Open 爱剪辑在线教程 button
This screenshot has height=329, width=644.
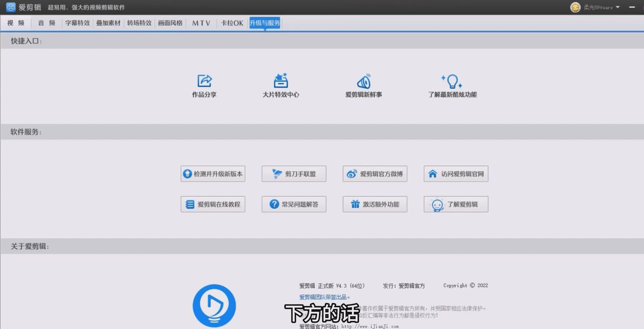click(213, 204)
